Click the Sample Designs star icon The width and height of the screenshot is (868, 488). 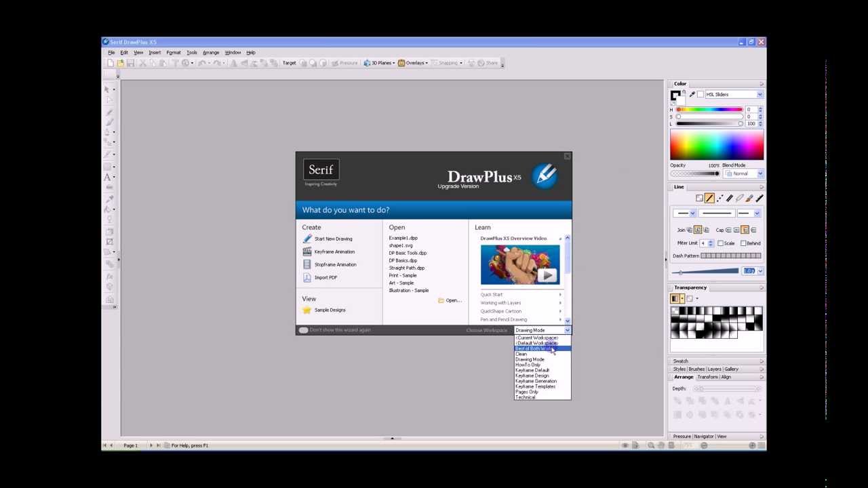[x=307, y=310]
